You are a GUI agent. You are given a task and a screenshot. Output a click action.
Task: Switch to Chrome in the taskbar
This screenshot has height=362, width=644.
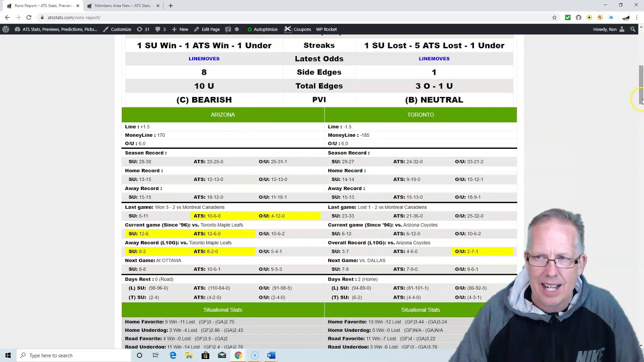click(238, 355)
